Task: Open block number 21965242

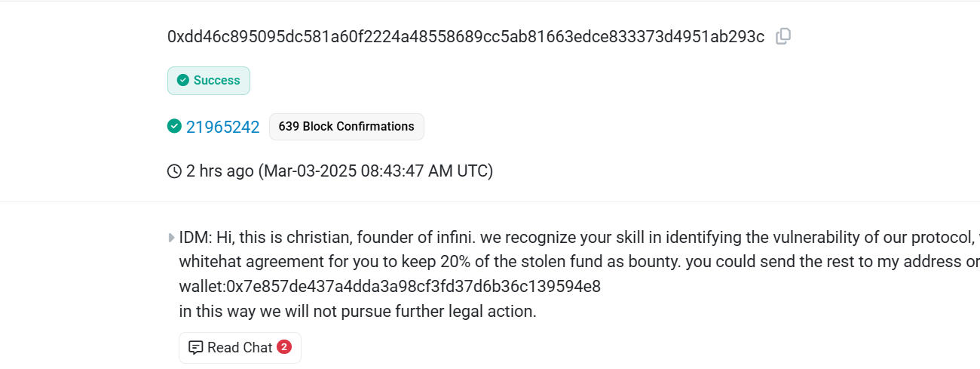Action: [222, 127]
